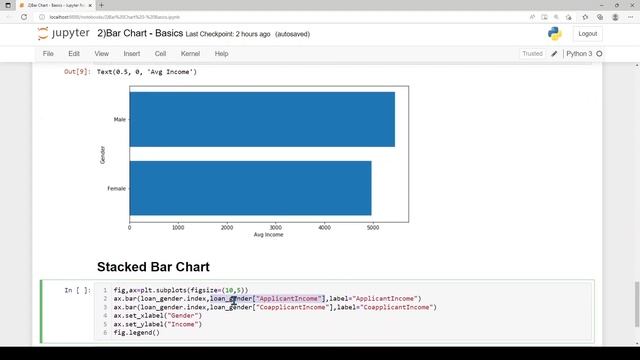Click code line with label="CoapplicantIncome"
The image size is (640, 360).
275,307
